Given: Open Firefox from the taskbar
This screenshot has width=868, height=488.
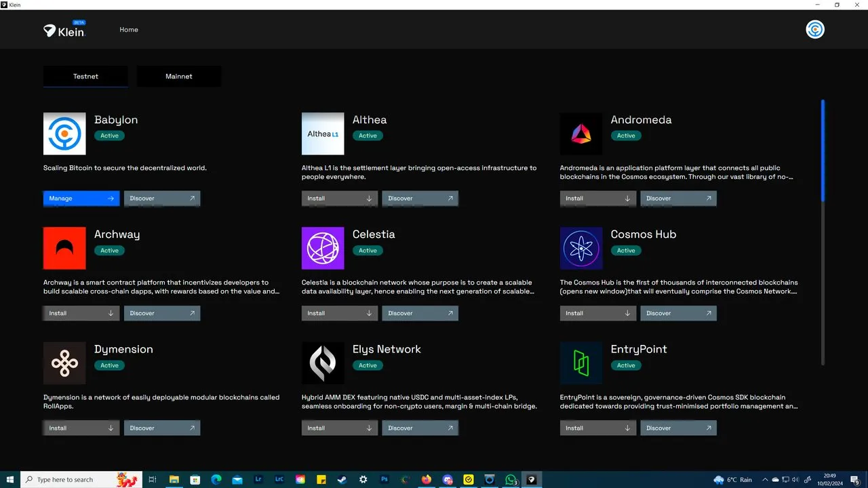Looking at the screenshot, I should 426,479.
